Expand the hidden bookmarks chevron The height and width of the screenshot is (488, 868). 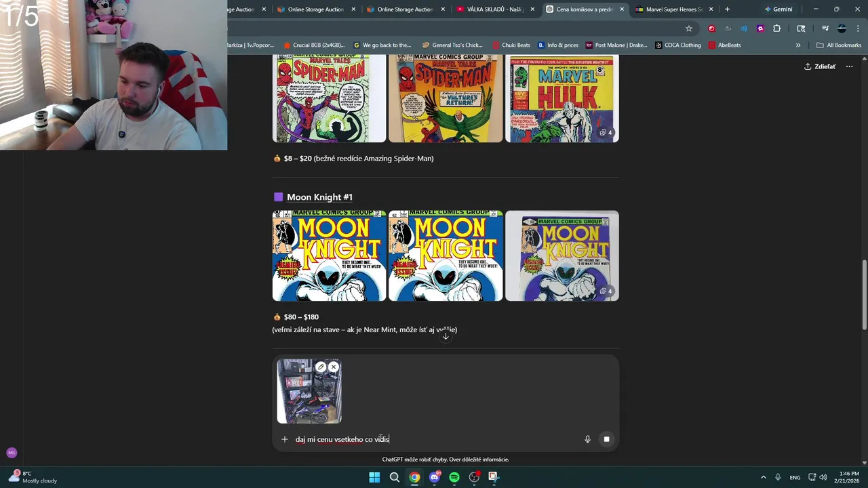click(798, 45)
